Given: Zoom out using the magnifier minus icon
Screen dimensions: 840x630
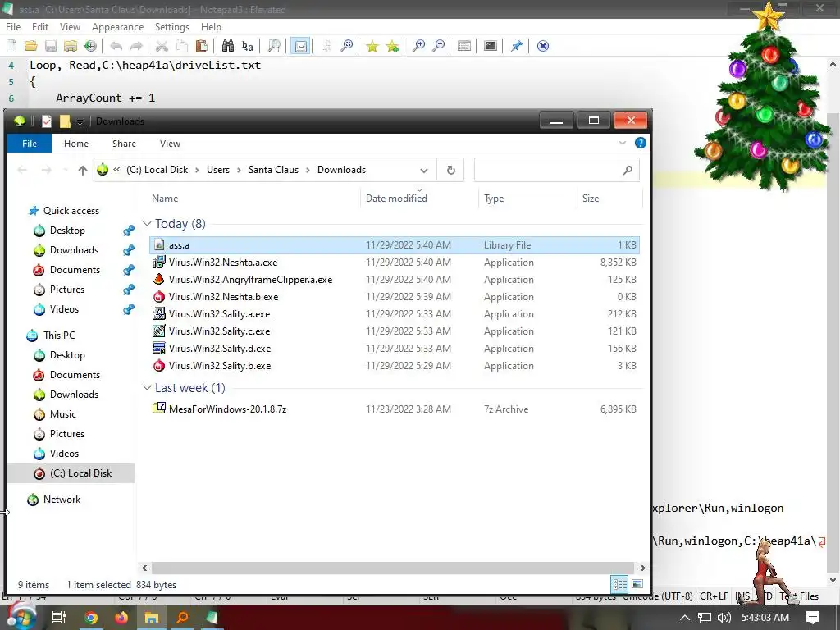Looking at the screenshot, I should pyautogui.click(x=438, y=46).
